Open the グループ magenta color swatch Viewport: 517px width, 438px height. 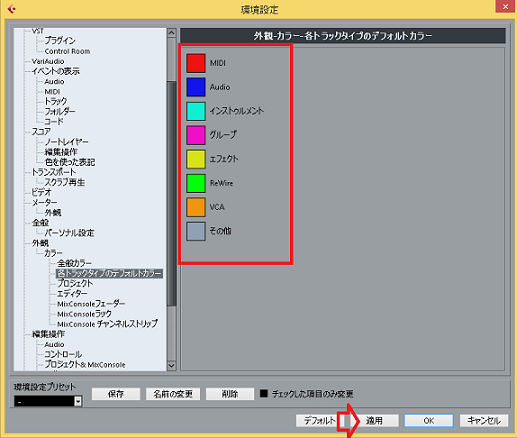click(196, 135)
